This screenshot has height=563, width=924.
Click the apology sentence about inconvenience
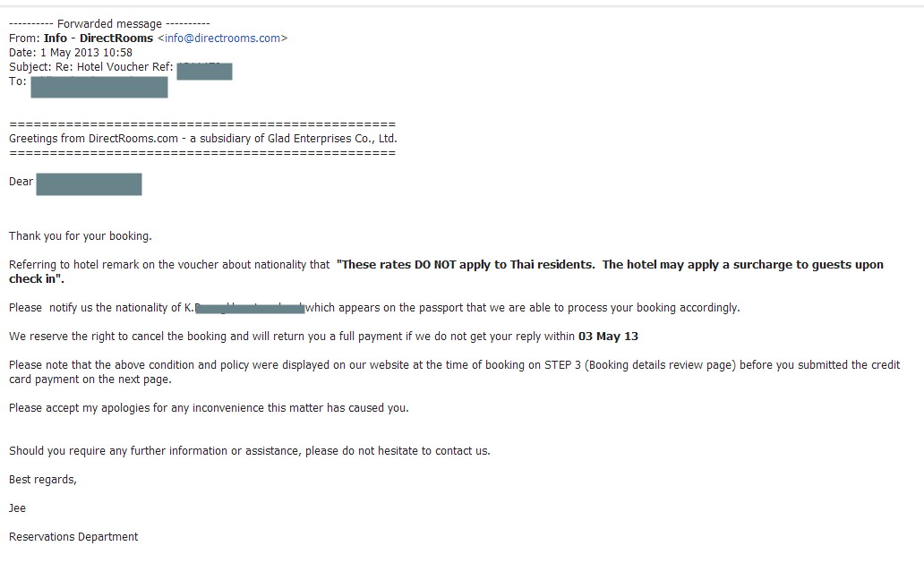[209, 408]
